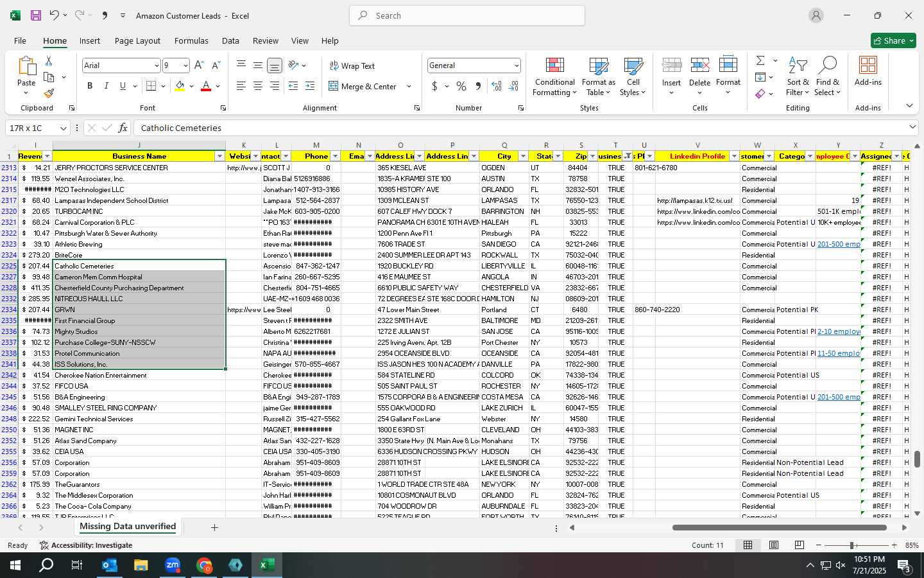The image size is (924, 578).
Task: Click Accessibility: Investigate in status bar
Action: coord(86,545)
